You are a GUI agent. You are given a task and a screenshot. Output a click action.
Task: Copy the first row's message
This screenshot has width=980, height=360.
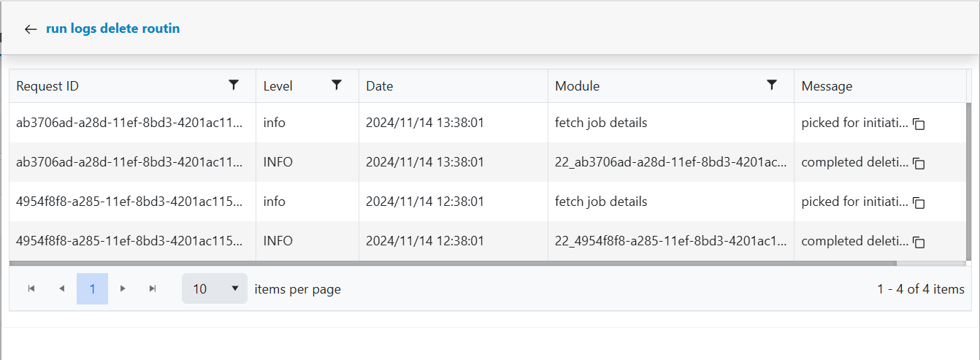(919, 124)
